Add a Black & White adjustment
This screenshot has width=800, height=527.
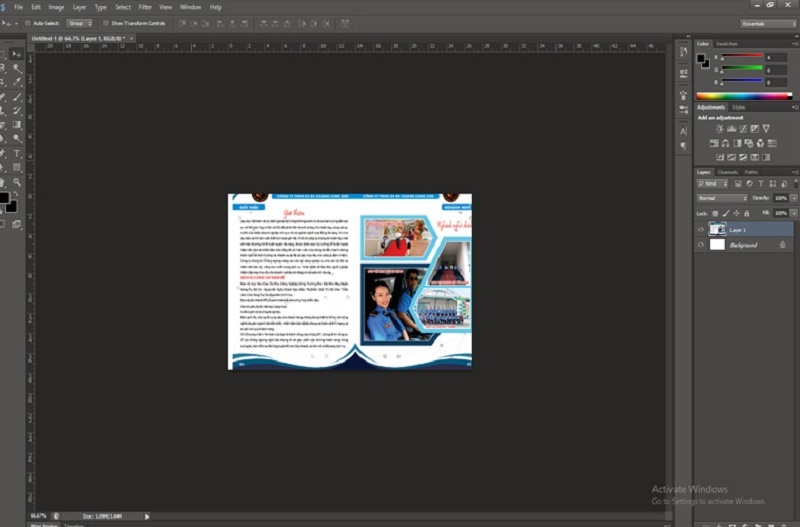[737, 143]
